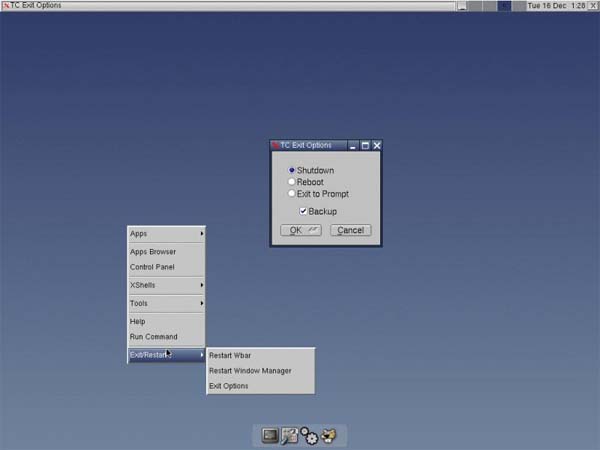600x450 pixels.
Task: Expand the XShells submenu
Action: click(166, 285)
